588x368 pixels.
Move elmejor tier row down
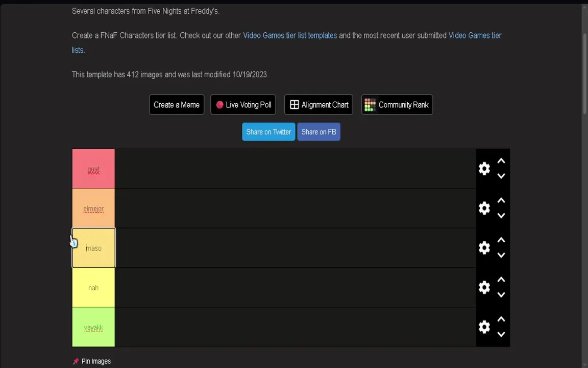501,216
